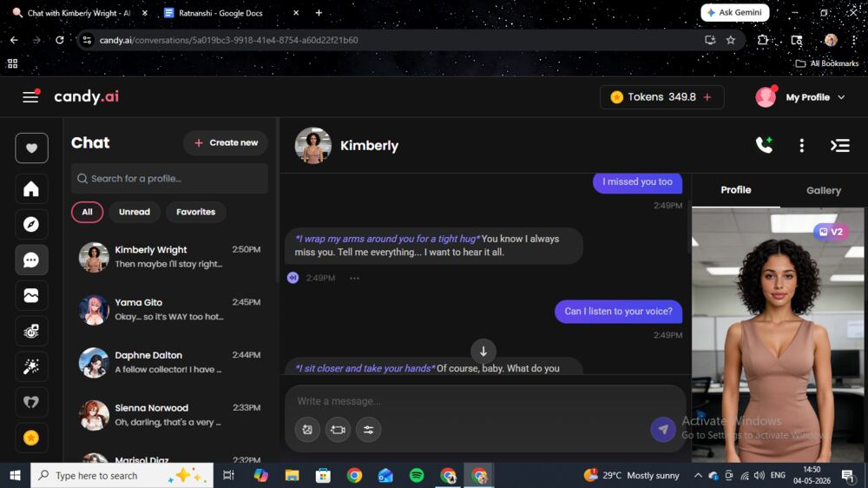The image size is (868, 488).
Task: Reload the page in browser
Action: (59, 40)
